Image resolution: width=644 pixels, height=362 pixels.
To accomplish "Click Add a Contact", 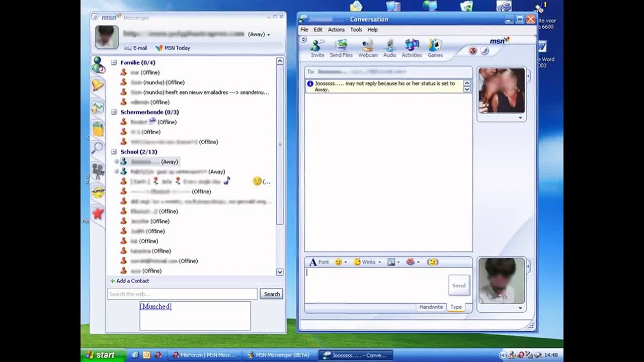I will [x=130, y=281].
